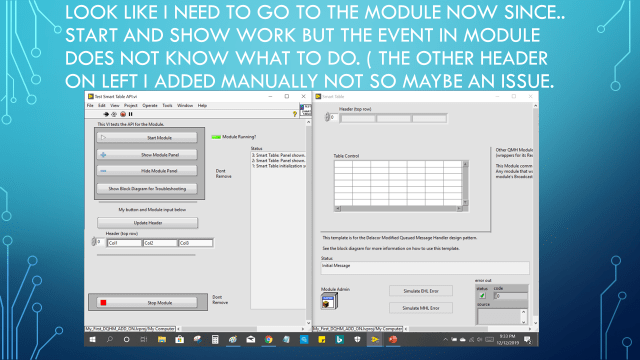Image resolution: width=640 pixels, height=360 pixels.
Task: Click the first empty Smart Table header cell
Action: pos(358,118)
